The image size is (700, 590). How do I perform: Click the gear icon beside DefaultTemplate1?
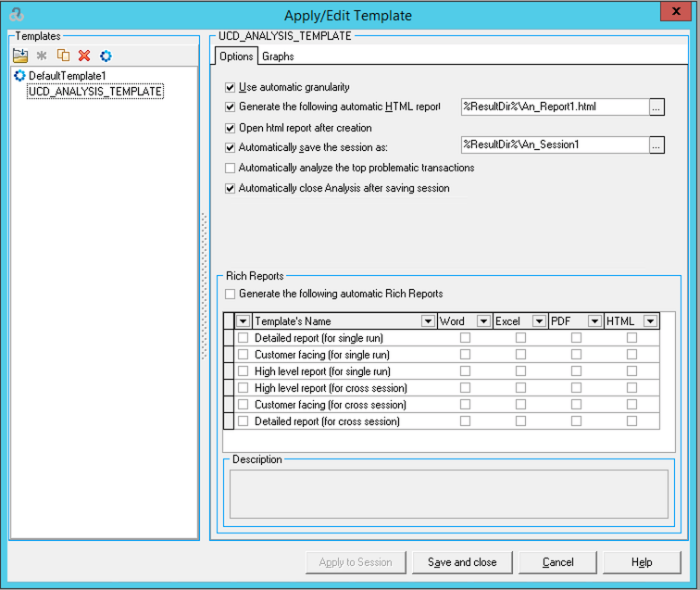click(20, 75)
